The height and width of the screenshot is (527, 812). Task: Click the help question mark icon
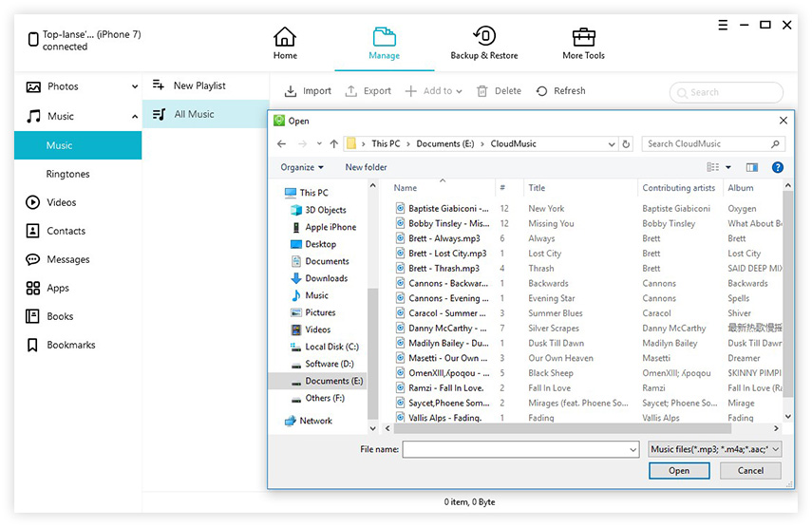click(778, 167)
